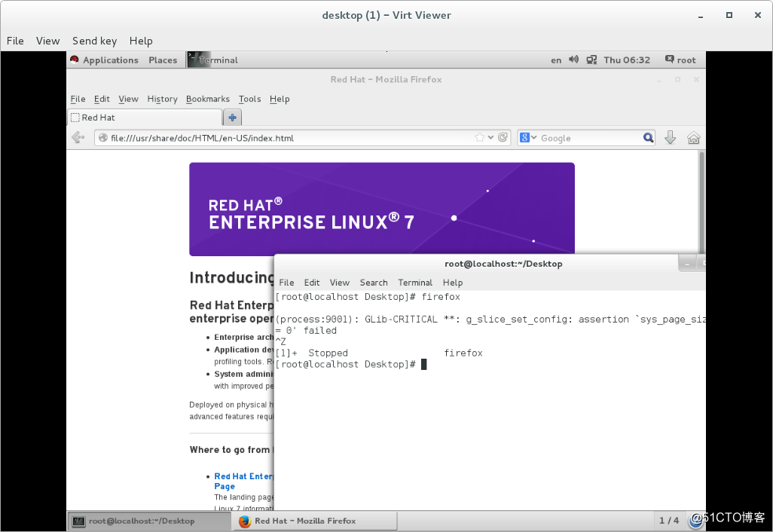Switch to root@localhost:~/Desktop taskbar item

(149, 521)
